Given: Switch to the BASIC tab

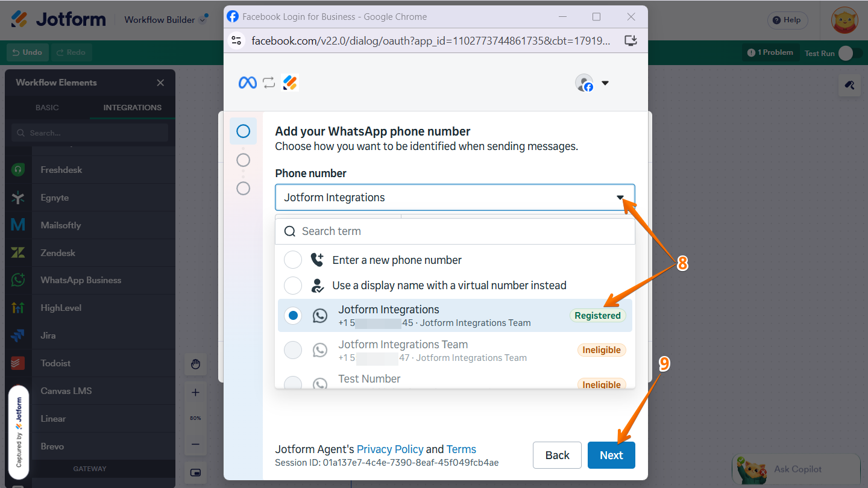Looking at the screenshot, I should tap(47, 107).
